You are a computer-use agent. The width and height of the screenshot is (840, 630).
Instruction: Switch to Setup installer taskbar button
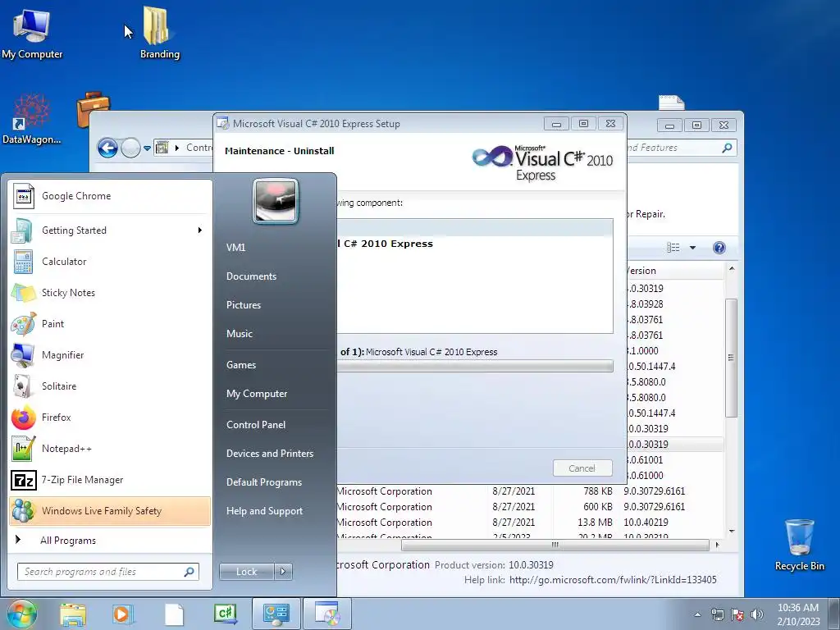tap(327, 614)
